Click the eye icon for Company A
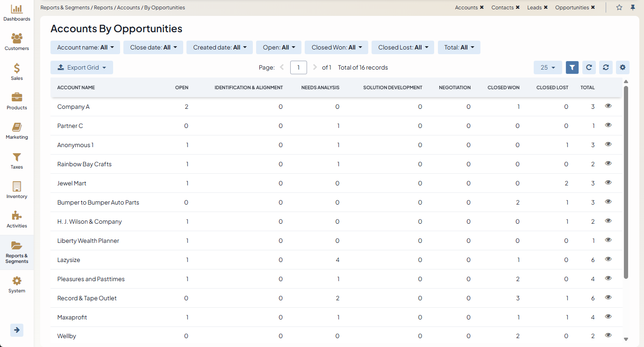Viewport: 644px width, 347px height. click(x=608, y=106)
